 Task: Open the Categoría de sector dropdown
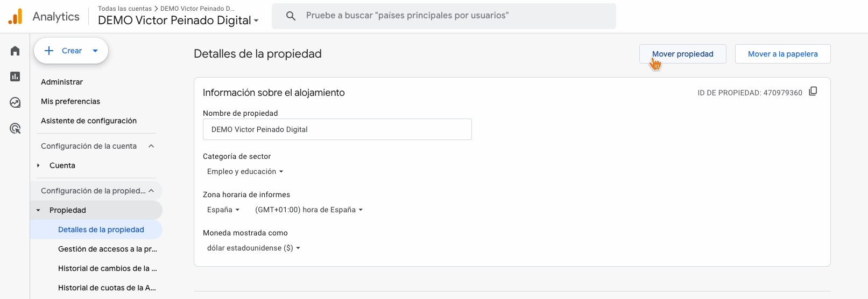[245, 171]
